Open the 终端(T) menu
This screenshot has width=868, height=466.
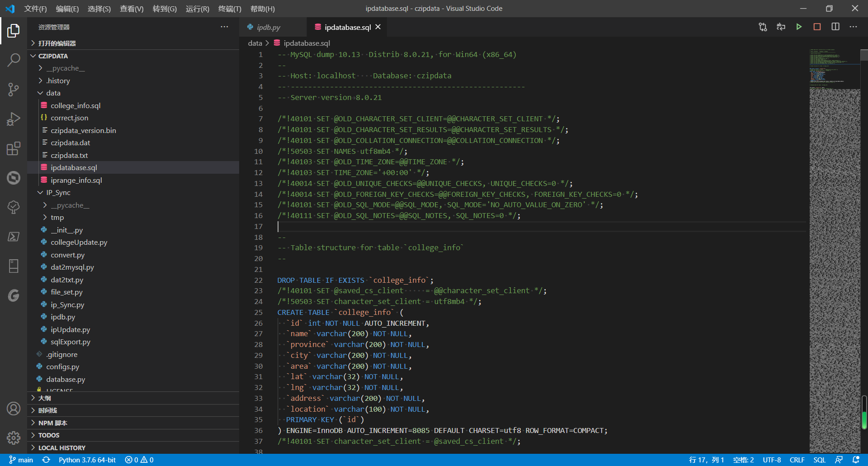coord(230,9)
